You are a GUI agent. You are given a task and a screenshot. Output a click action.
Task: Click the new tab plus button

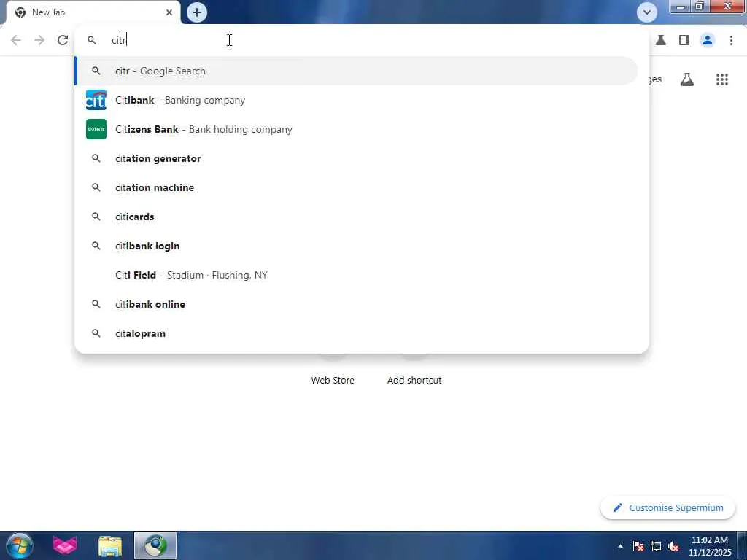click(197, 12)
